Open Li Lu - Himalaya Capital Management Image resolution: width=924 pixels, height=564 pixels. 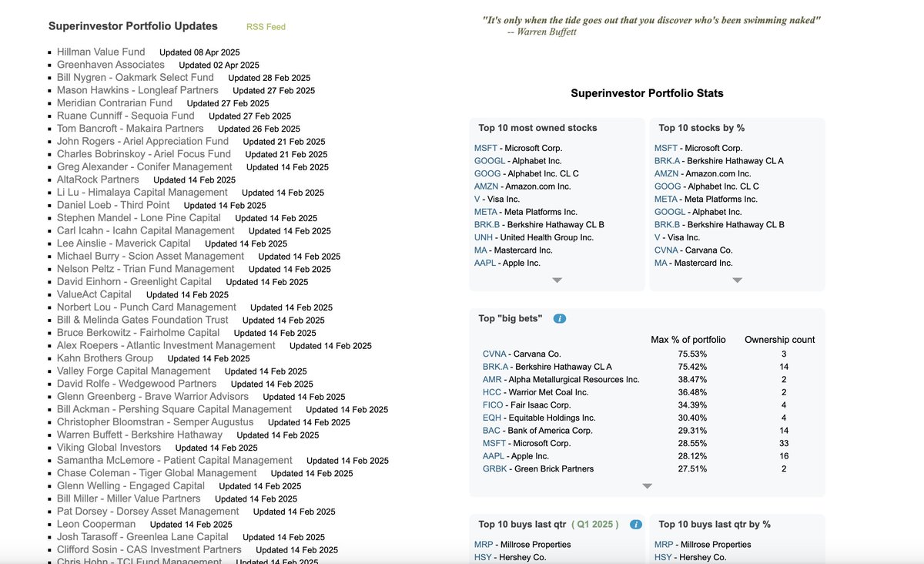tap(142, 192)
